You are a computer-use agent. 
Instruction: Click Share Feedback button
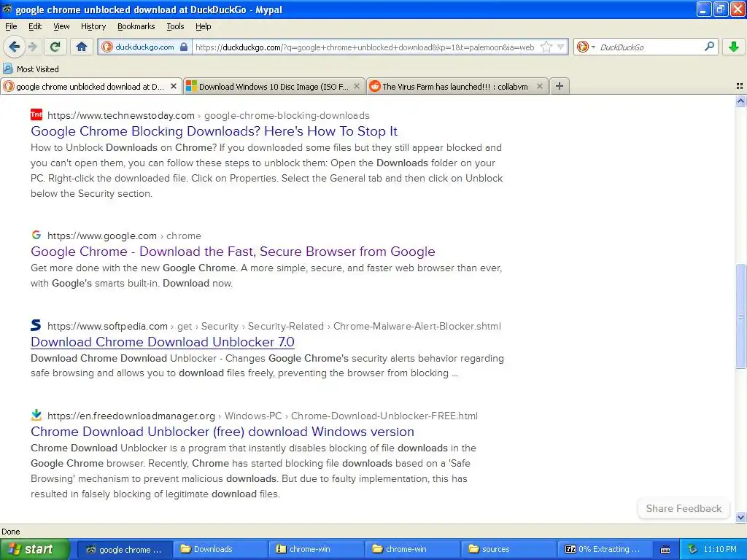coord(683,508)
